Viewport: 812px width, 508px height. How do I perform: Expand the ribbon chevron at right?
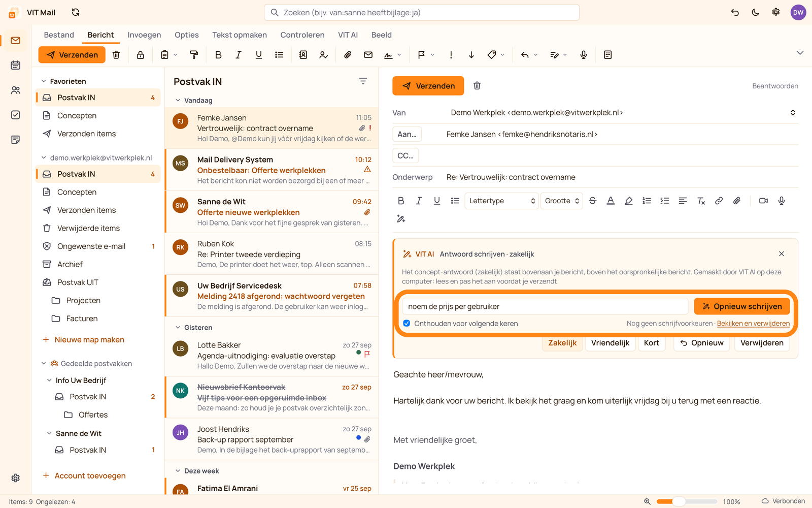800,53
